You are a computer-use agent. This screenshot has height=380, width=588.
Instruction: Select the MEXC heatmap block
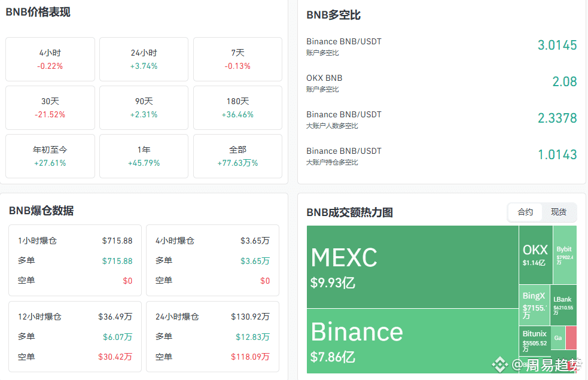(x=412, y=266)
